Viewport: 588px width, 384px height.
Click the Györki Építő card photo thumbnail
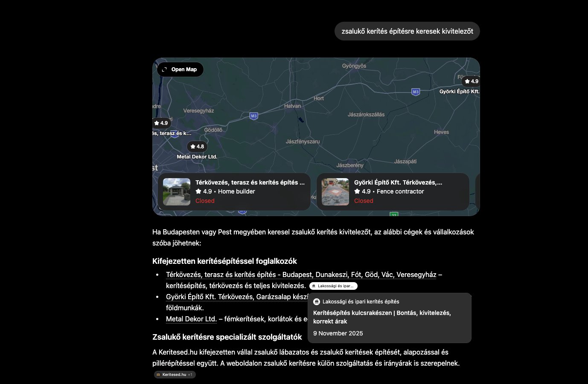335,192
